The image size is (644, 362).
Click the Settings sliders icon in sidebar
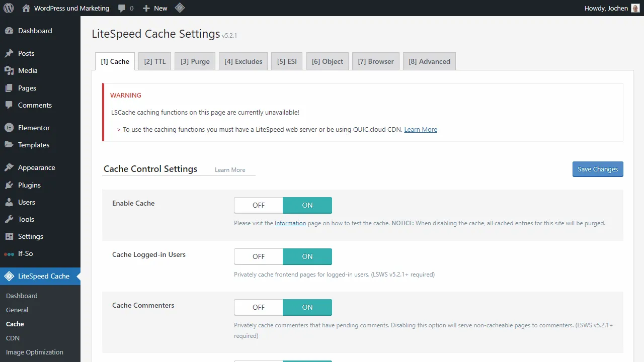point(9,236)
